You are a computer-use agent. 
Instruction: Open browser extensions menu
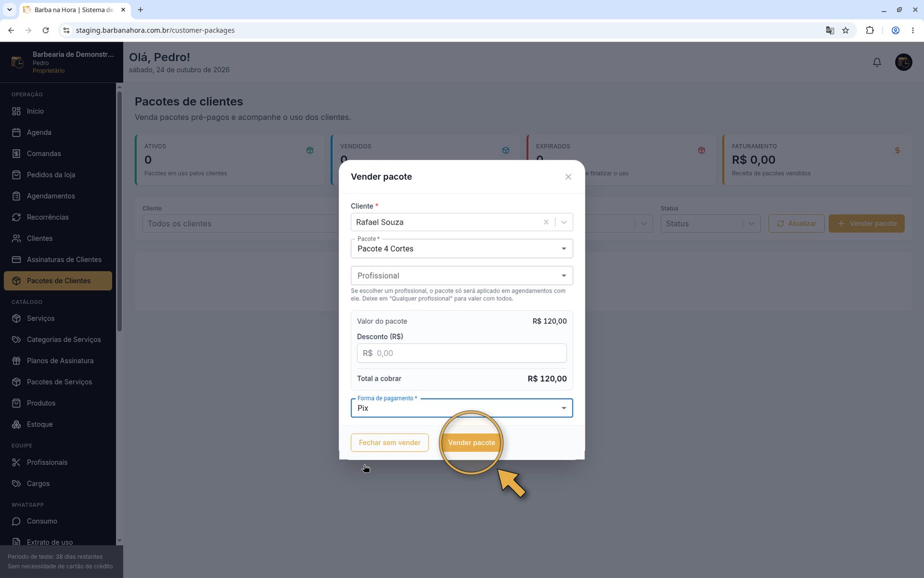[870, 30]
